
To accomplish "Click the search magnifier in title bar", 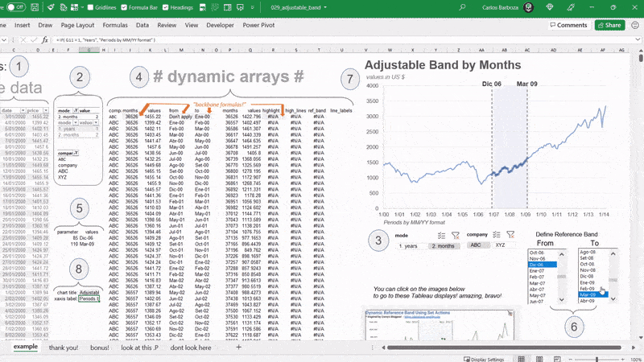I will [462, 7].
